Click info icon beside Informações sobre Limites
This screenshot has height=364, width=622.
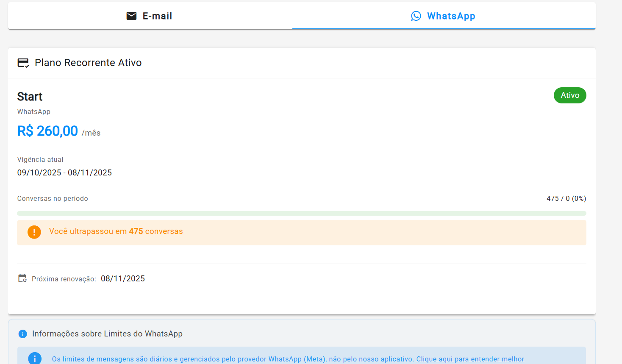click(23, 334)
